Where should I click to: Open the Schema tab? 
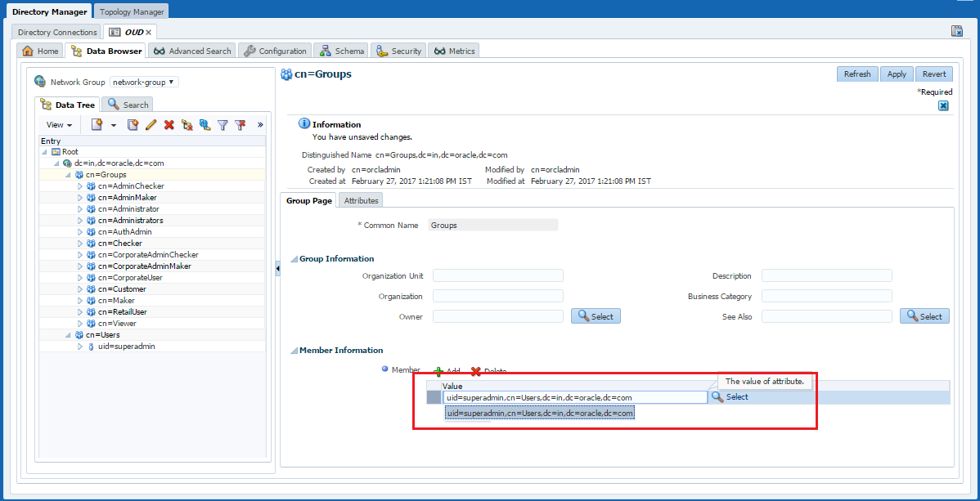click(x=340, y=51)
